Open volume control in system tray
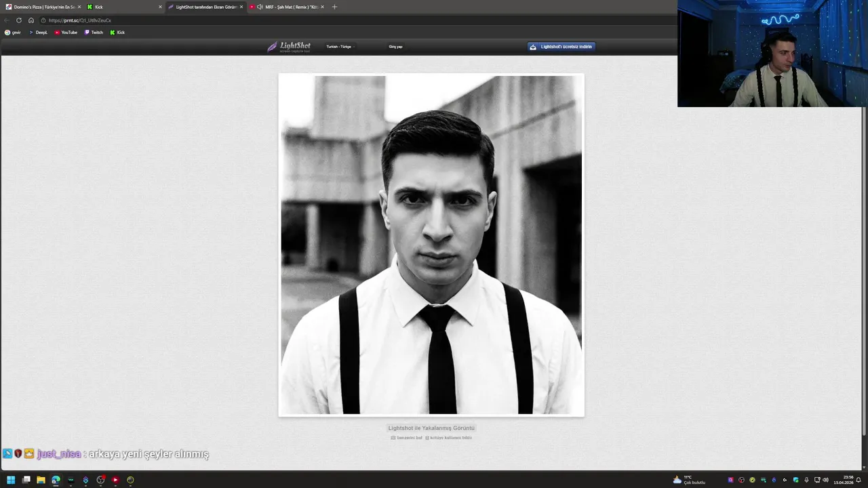This screenshot has width=868, height=488. point(826,480)
